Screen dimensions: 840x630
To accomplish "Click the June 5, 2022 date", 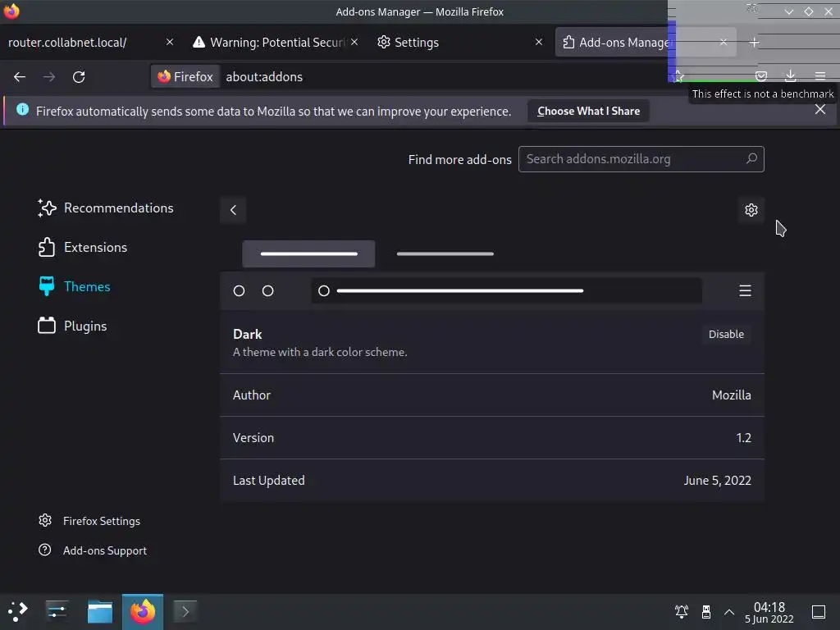I will click(717, 481).
